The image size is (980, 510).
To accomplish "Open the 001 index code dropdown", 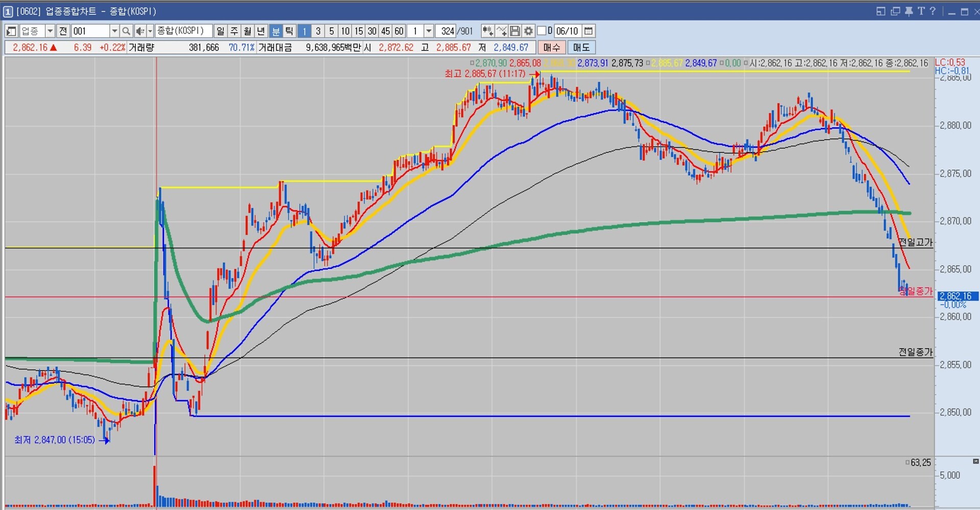I will [x=114, y=31].
